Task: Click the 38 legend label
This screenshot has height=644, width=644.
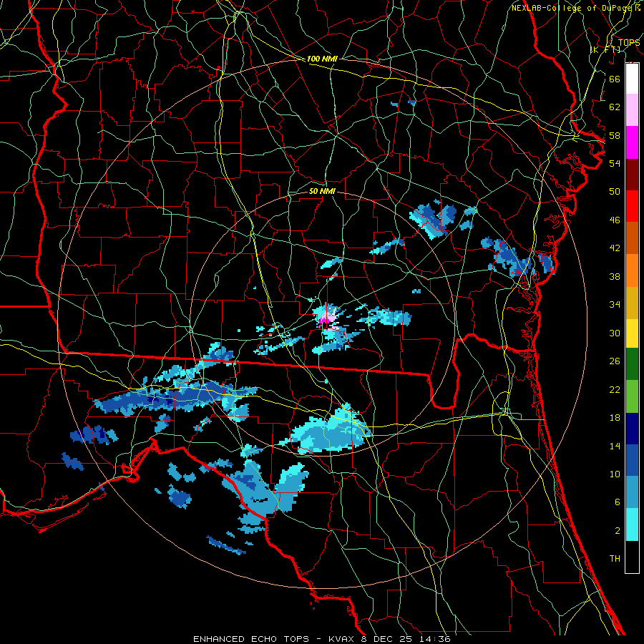Action: click(x=615, y=276)
